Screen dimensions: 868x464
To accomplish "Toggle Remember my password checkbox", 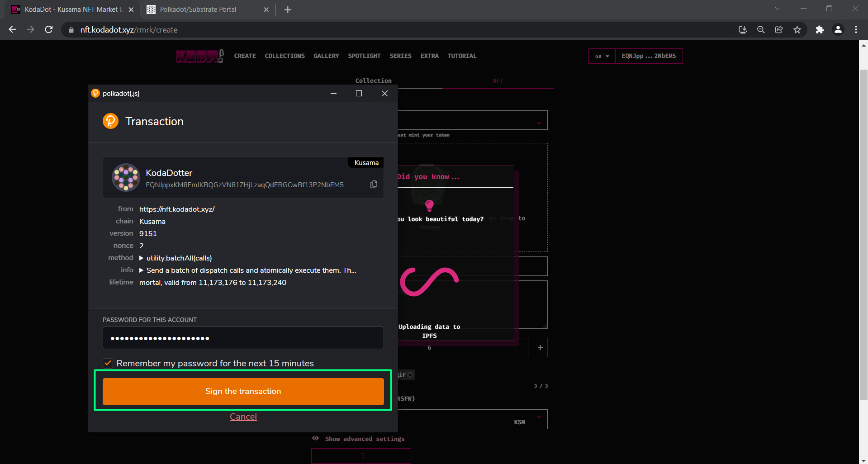I will tap(108, 363).
